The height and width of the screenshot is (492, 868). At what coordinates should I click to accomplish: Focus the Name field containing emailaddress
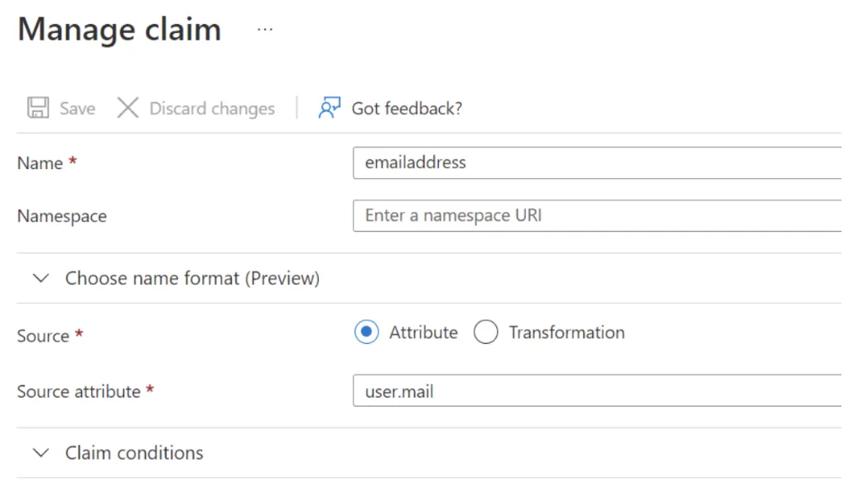point(596,162)
